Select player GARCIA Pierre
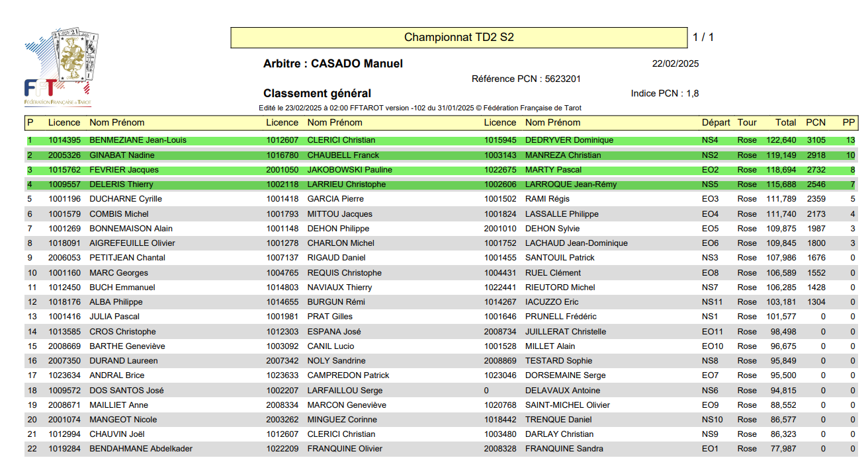This screenshot has height=464, width=868. click(x=336, y=199)
